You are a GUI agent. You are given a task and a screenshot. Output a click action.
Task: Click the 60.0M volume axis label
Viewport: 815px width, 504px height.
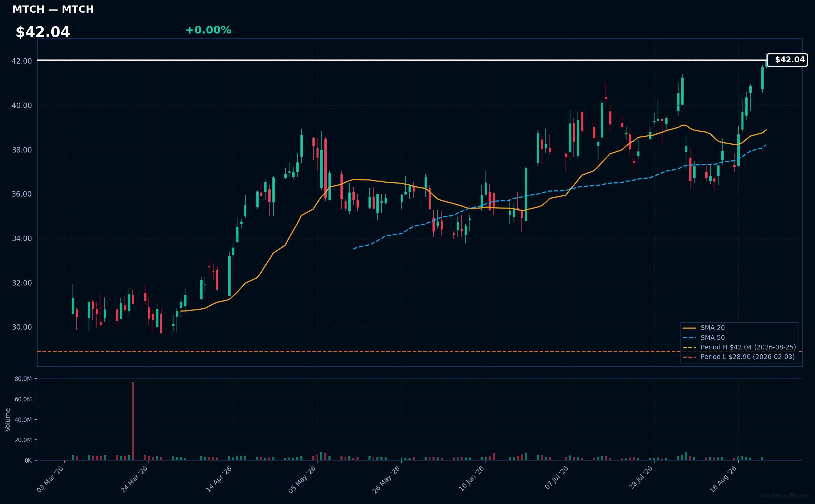23,399
